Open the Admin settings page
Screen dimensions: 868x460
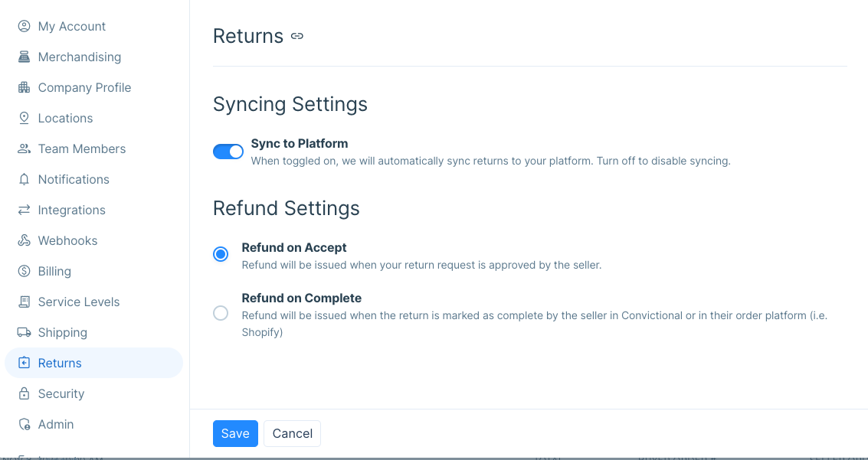pos(56,424)
